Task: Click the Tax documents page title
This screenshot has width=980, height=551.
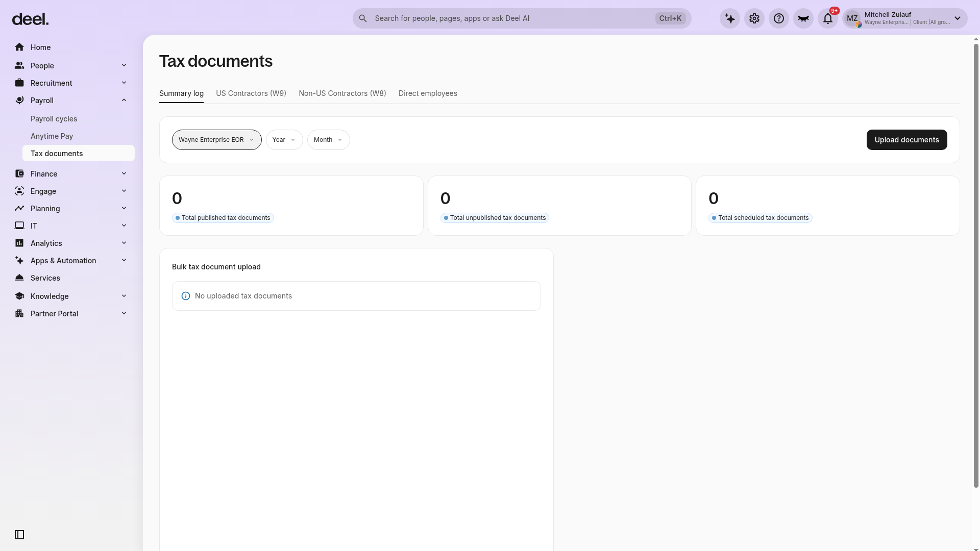Action: pos(216,61)
